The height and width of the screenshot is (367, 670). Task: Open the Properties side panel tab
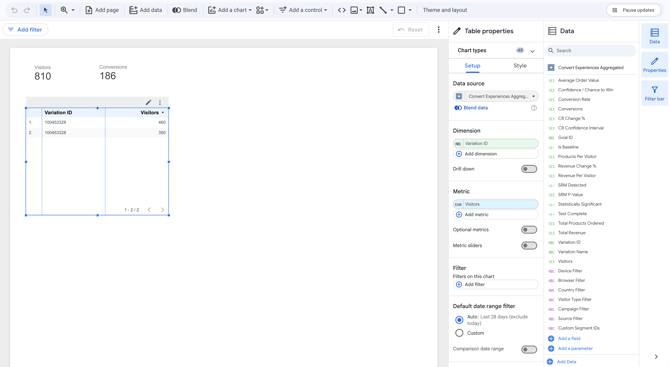(654, 65)
